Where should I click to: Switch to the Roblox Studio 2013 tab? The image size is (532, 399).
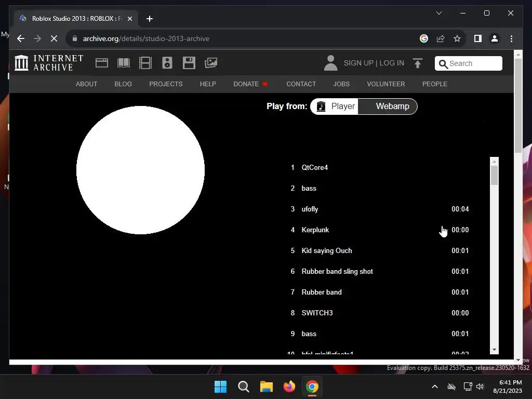pos(76,19)
